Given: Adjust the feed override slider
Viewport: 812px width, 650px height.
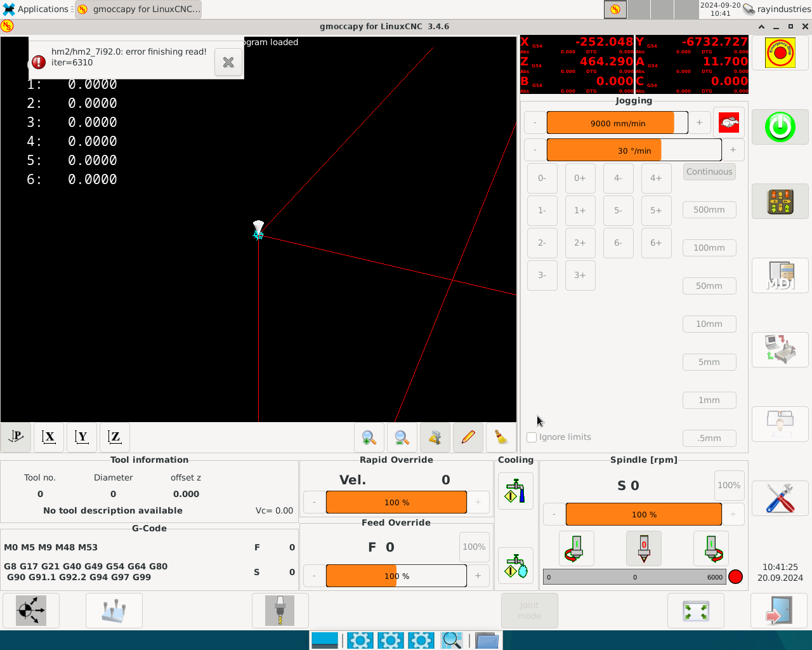Looking at the screenshot, I should 396,576.
